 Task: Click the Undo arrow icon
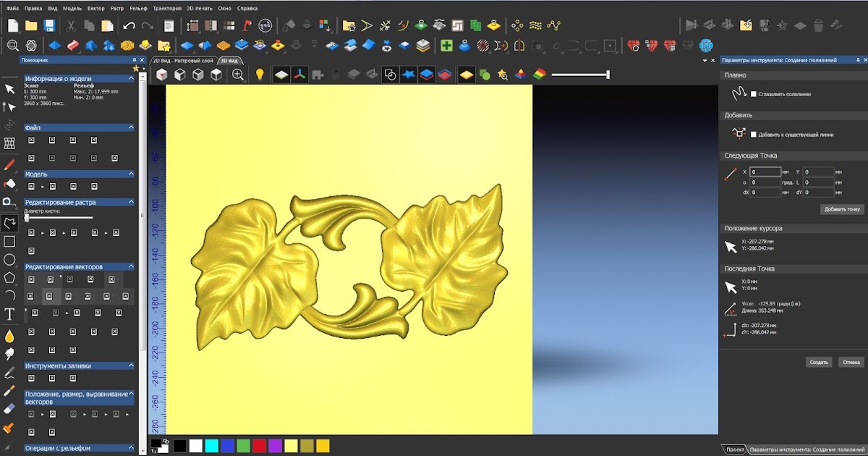(x=129, y=25)
